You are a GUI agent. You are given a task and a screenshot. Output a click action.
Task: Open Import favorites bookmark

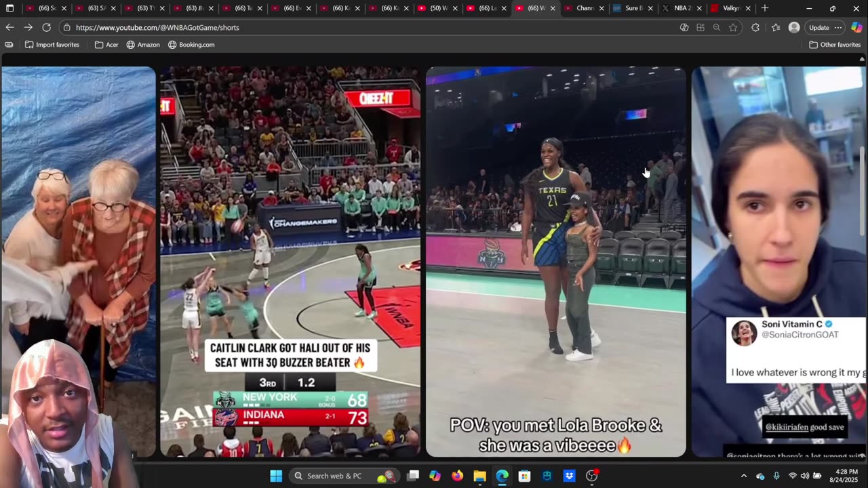pos(52,45)
